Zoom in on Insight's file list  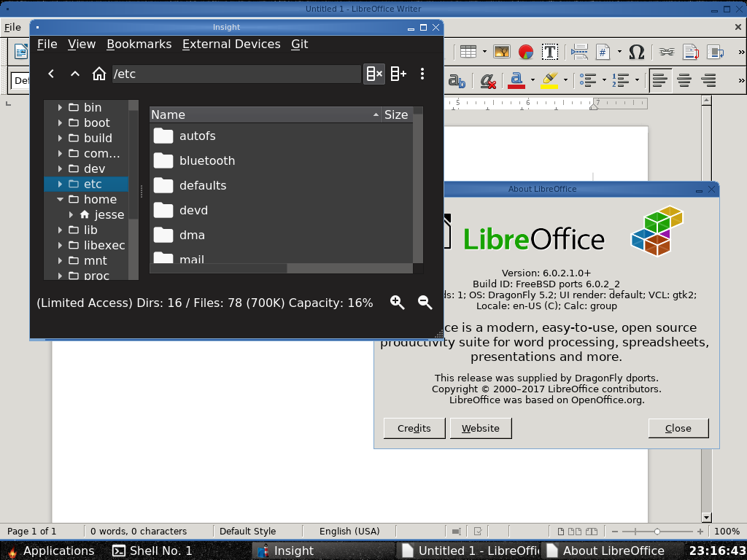pyautogui.click(x=398, y=303)
